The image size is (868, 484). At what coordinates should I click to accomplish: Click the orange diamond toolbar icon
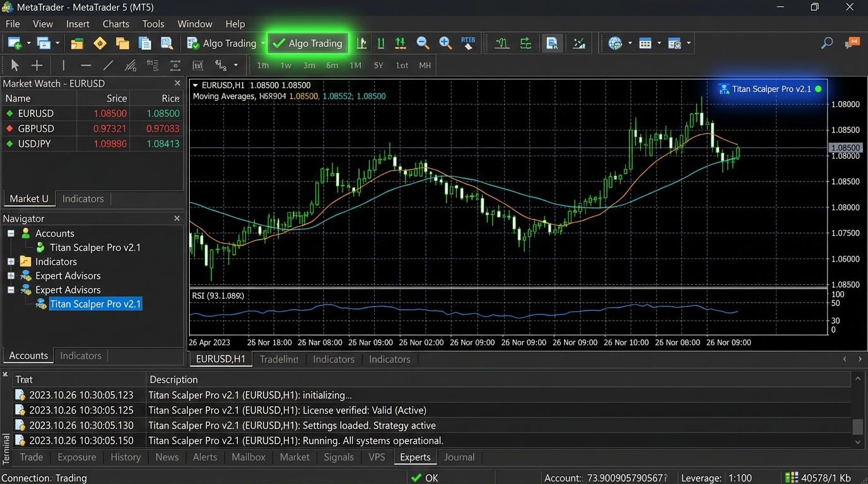(100, 43)
